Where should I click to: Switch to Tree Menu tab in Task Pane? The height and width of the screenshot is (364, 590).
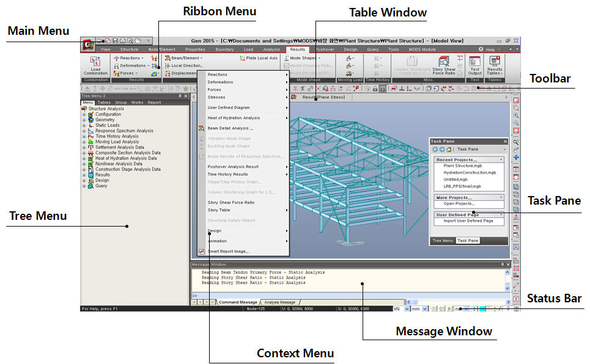click(x=443, y=241)
